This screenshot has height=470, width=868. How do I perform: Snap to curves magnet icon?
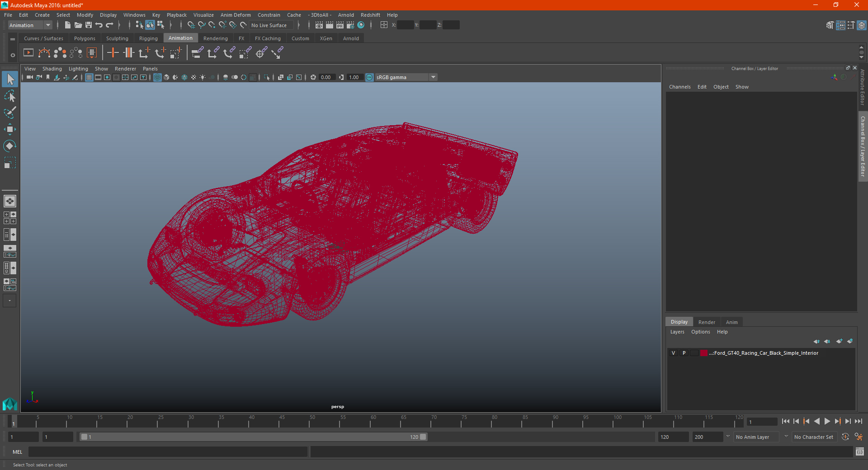[202, 25]
